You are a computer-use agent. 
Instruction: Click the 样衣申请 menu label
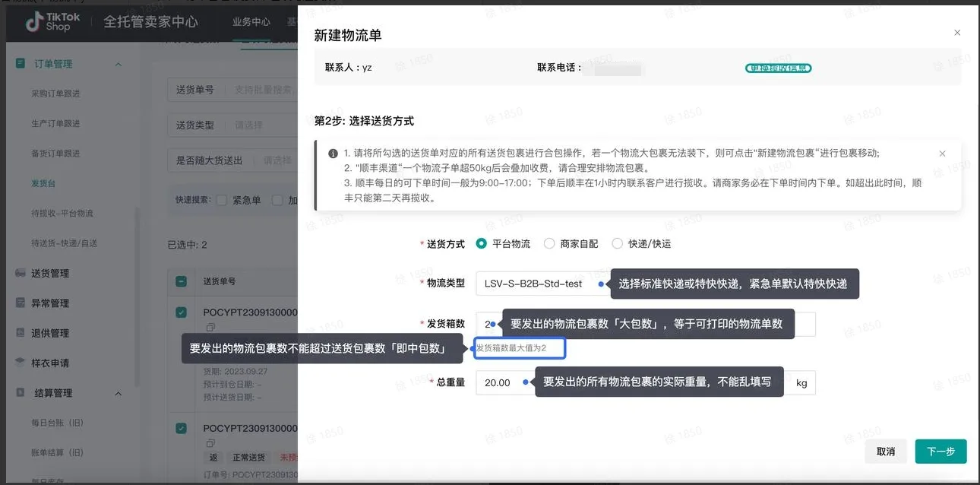pos(50,363)
